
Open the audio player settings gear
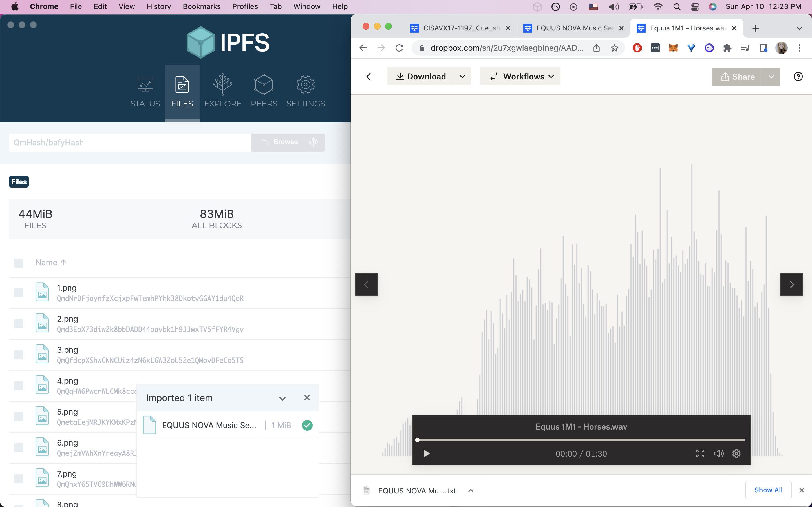(x=736, y=453)
